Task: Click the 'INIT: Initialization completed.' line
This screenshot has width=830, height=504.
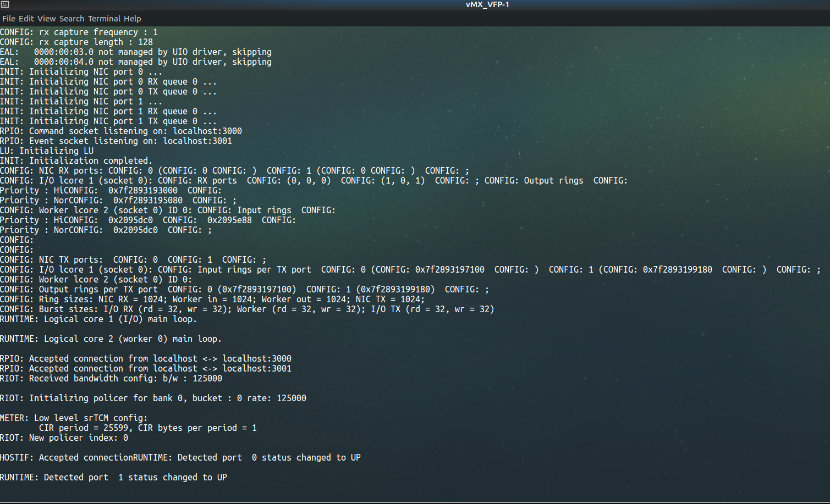Action: click(x=76, y=161)
